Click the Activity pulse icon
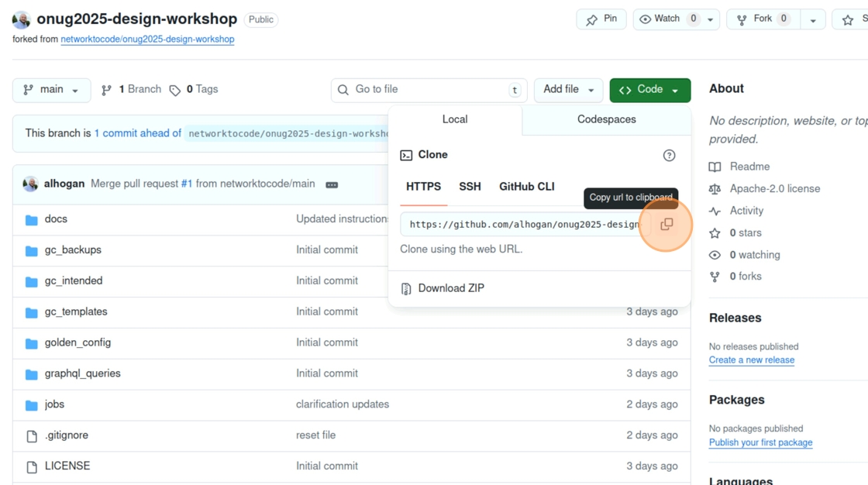This screenshot has width=868, height=485. pos(715,211)
